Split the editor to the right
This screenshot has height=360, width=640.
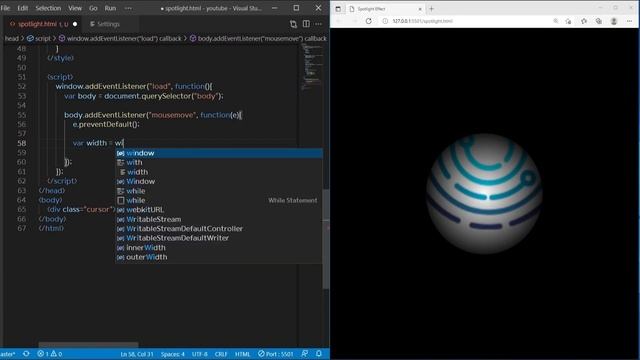coord(306,24)
